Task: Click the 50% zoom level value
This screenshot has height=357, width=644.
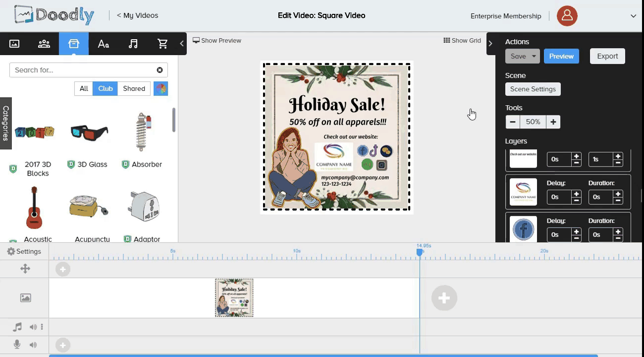Action: click(533, 122)
